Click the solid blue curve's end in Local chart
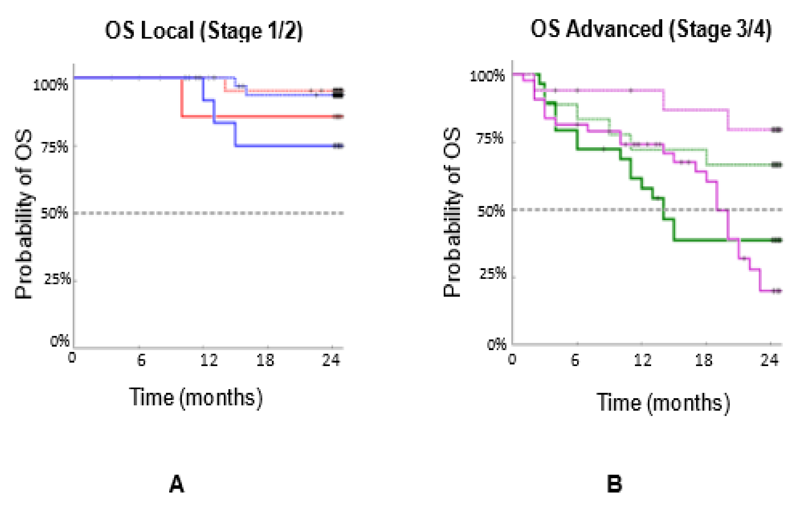The width and height of the screenshot is (812, 505). point(338,146)
